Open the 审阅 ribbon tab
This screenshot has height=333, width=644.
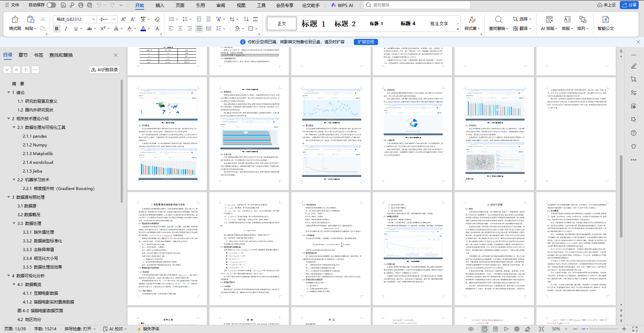click(x=221, y=5)
